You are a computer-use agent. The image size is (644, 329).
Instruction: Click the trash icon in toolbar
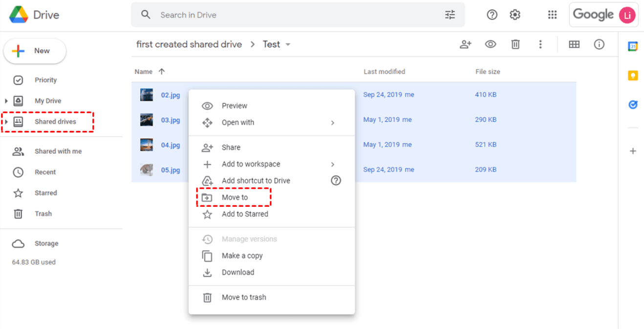pyautogui.click(x=515, y=44)
